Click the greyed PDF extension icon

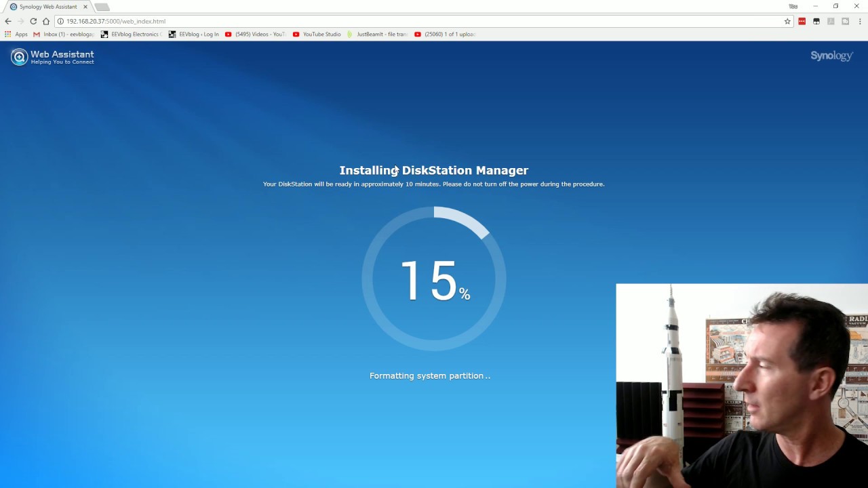pyautogui.click(x=831, y=21)
